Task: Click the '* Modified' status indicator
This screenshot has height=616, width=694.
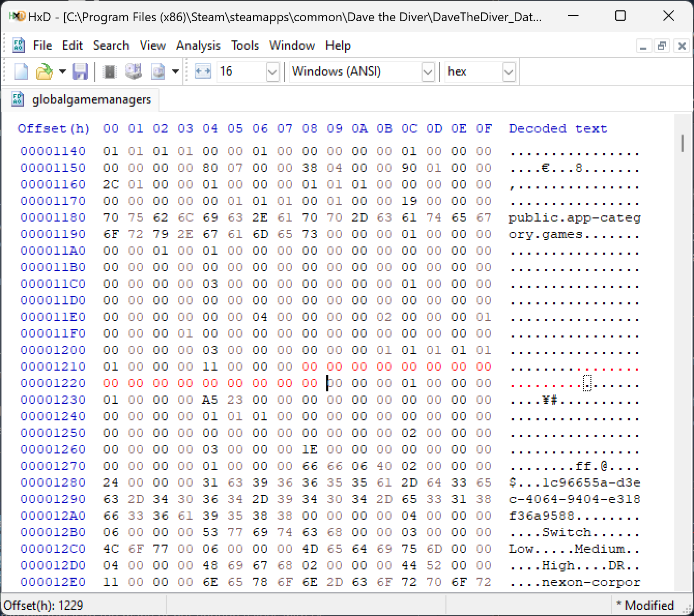Action: pyautogui.click(x=645, y=605)
